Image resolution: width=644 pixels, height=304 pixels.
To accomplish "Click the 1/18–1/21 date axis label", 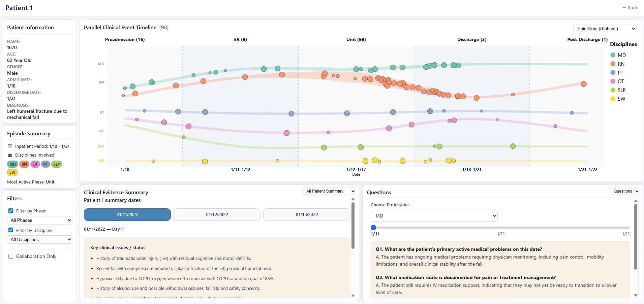I will [x=472, y=170].
